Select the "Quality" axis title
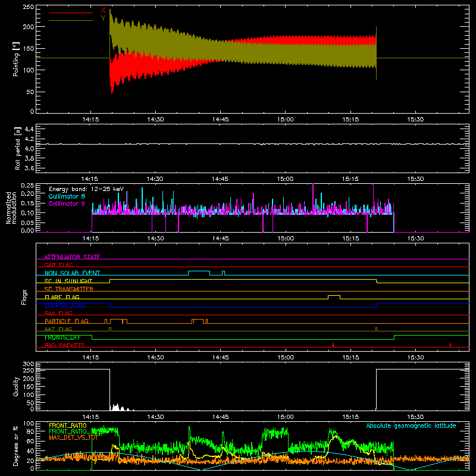The height and width of the screenshot is (476, 476). pyautogui.click(x=16, y=386)
